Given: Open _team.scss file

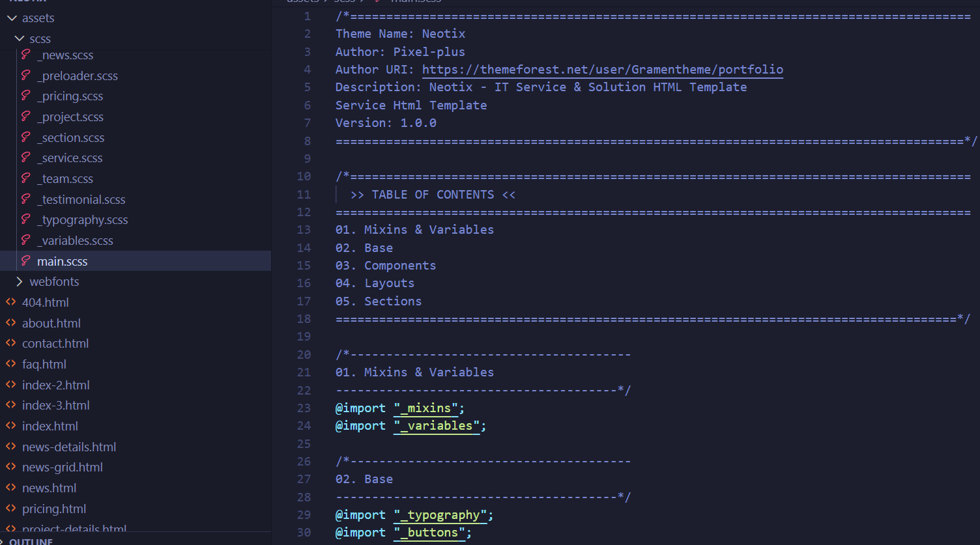Looking at the screenshot, I should pyautogui.click(x=65, y=179).
